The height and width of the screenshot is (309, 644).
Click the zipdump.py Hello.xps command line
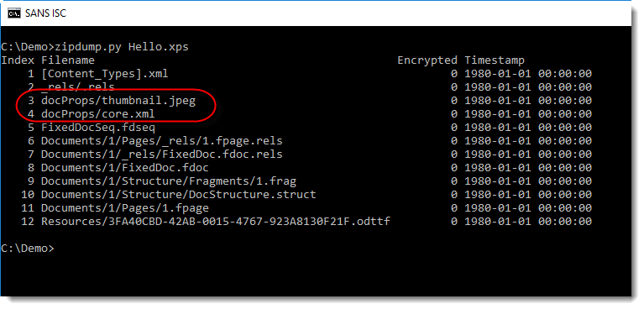point(95,47)
